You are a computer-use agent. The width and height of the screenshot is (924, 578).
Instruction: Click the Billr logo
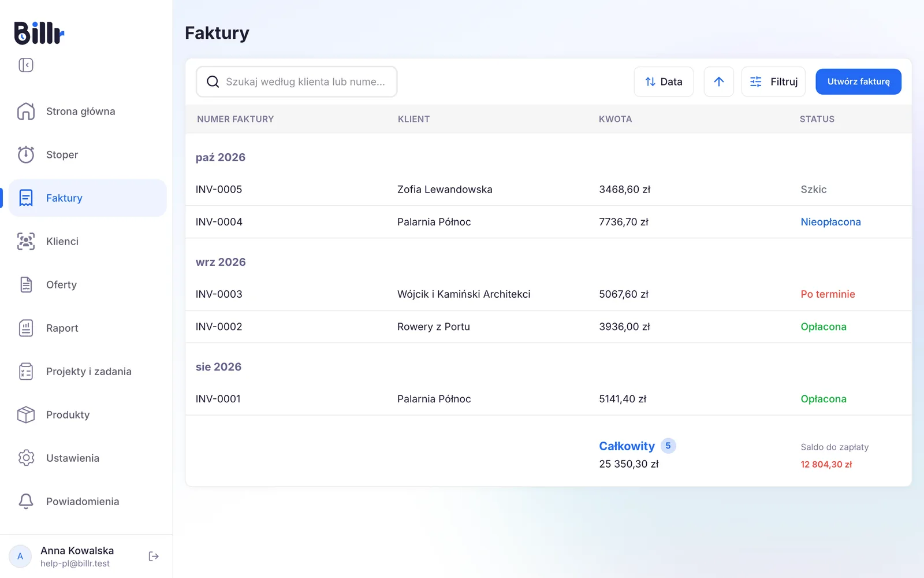(x=39, y=33)
